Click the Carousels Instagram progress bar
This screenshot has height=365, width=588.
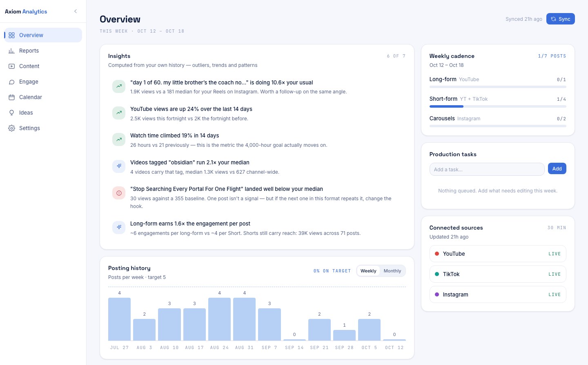498,126
